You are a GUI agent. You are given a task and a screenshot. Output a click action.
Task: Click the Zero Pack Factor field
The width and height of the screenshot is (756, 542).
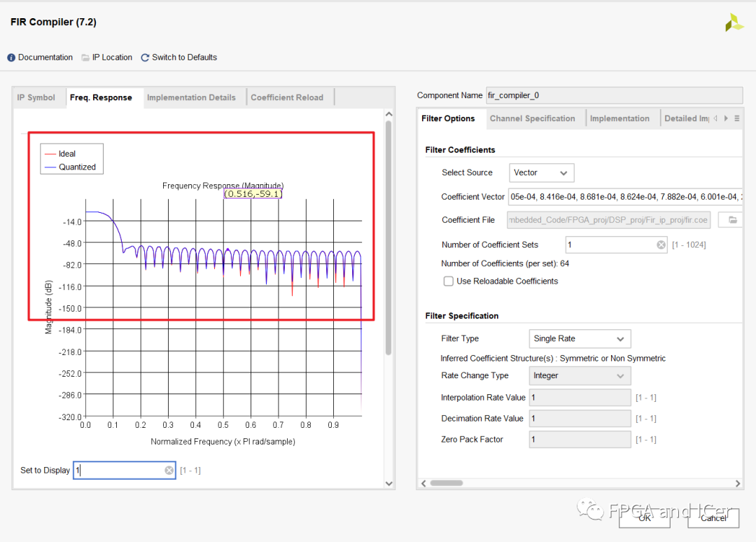pos(580,439)
